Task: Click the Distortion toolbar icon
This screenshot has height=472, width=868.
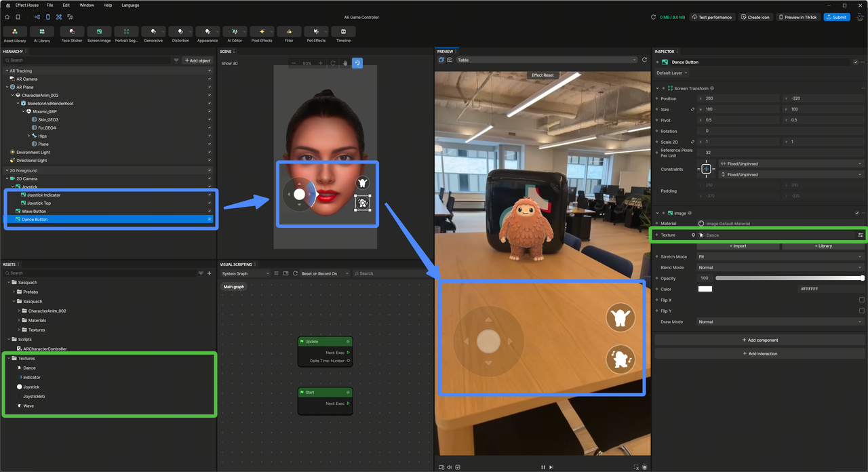Action: coord(180,32)
